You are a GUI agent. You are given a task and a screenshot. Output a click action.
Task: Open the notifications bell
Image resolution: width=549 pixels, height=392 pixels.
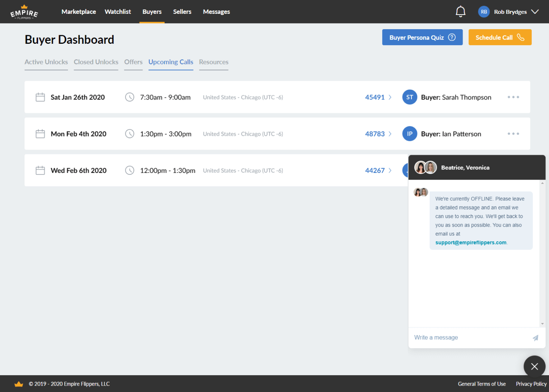click(460, 12)
